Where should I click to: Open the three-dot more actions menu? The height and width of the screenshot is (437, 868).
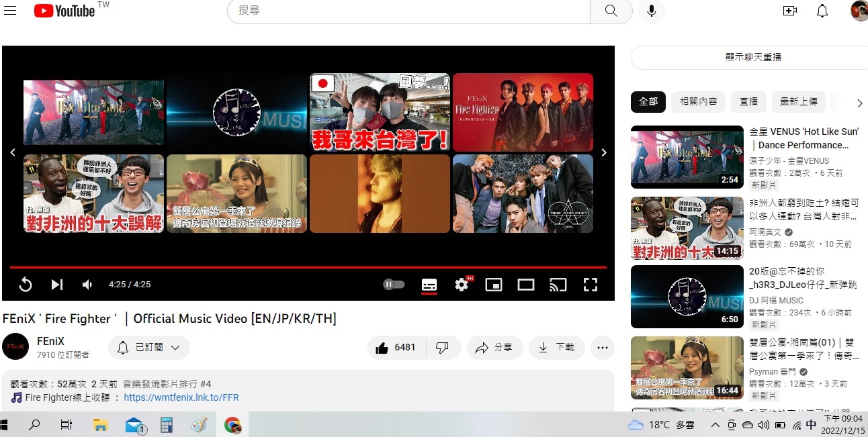(602, 348)
